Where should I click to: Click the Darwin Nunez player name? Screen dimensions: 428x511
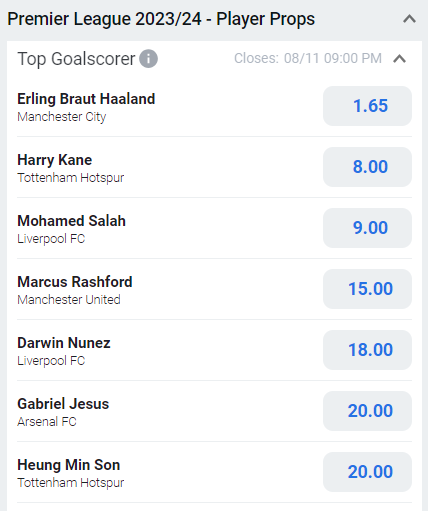click(x=64, y=343)
